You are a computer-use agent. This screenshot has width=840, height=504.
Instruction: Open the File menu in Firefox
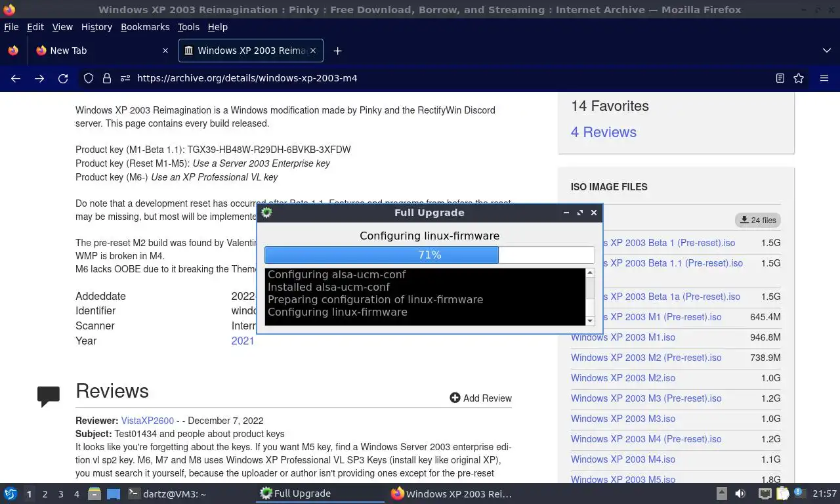point(11,27)
